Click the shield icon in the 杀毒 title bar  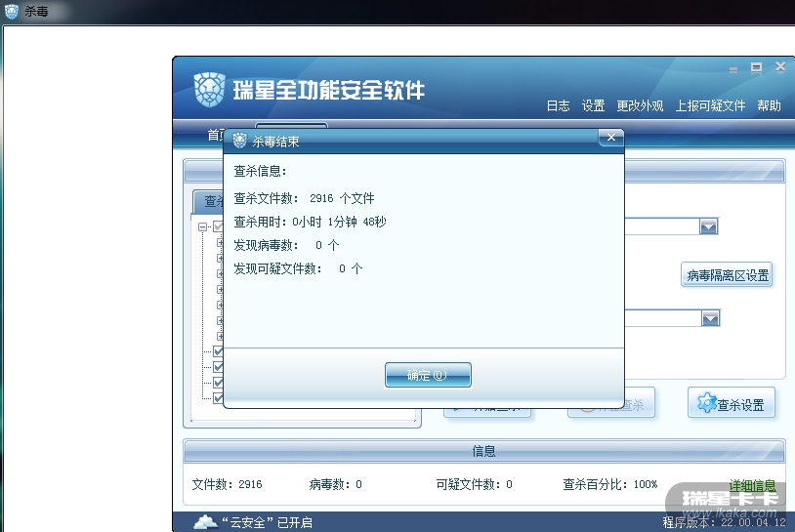tap(11, 11)
